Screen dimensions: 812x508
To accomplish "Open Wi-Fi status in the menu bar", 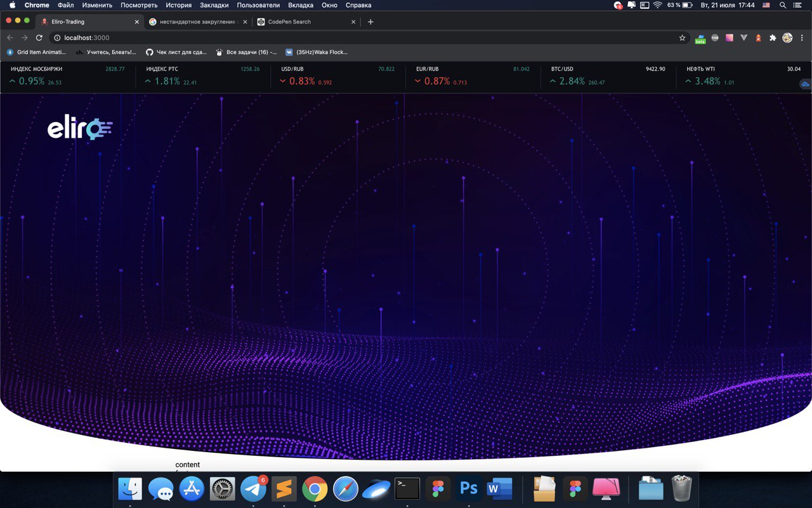I will point(658,5).
